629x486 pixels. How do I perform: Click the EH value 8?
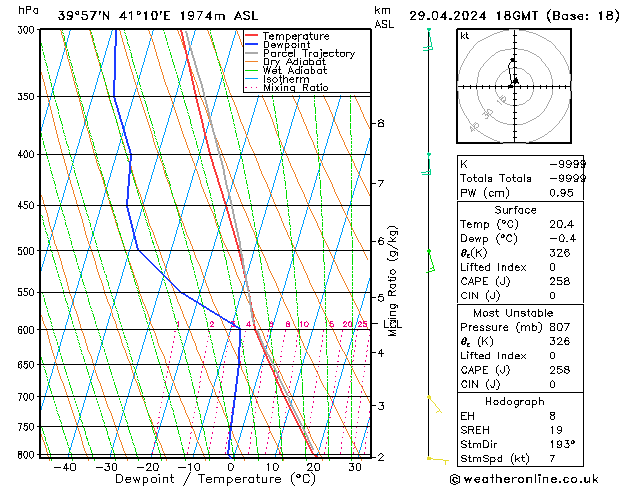[552, 416]
